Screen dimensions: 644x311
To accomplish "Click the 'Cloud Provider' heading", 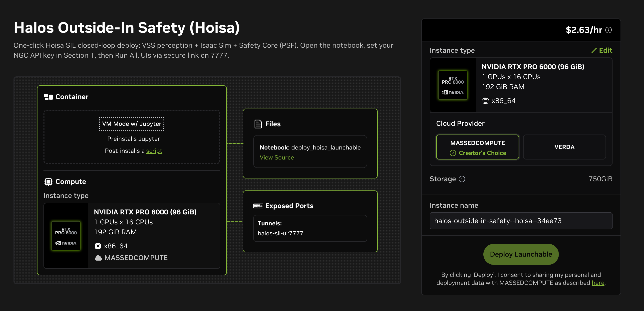I will [460, 123].
